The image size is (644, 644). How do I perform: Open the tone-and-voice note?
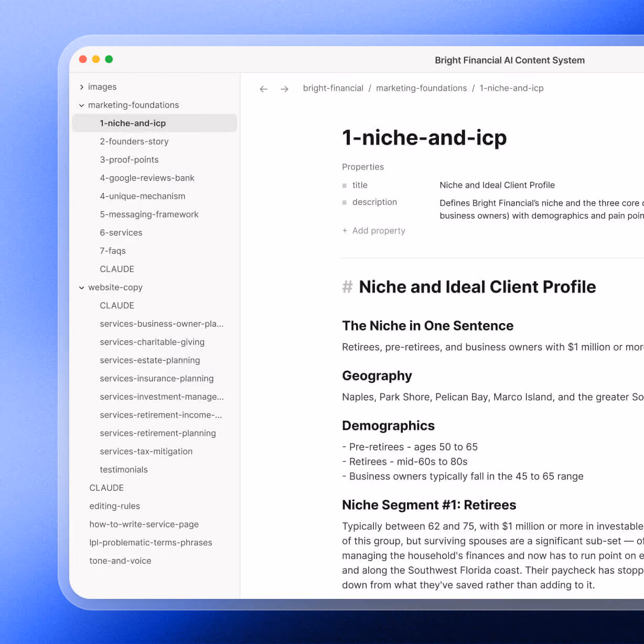coord(120,561)
